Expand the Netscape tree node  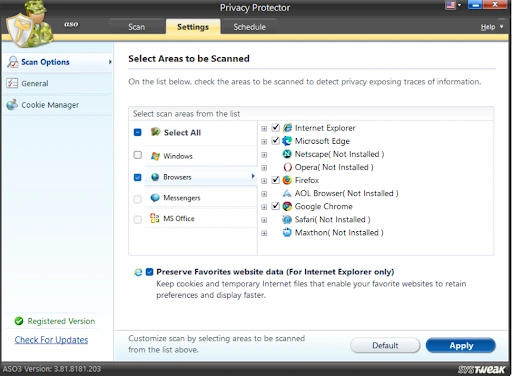click(264, 155)
